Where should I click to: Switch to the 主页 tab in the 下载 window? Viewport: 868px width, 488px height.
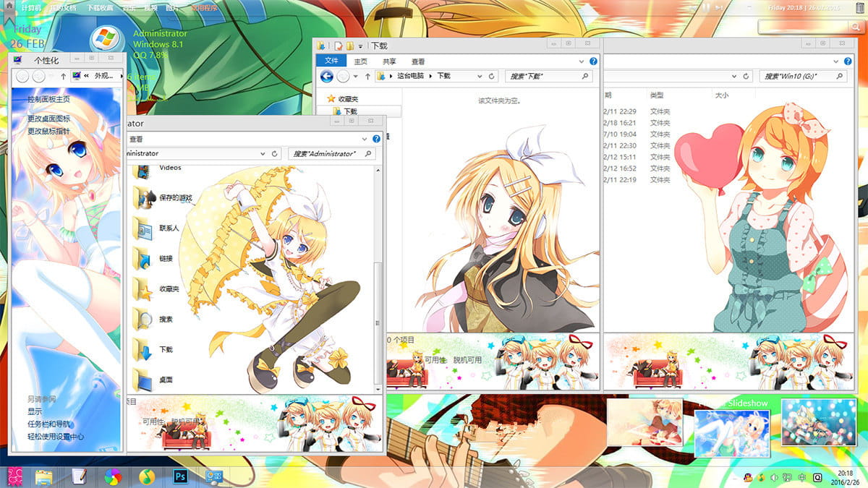pyautogui.click(x=360, y=61)
